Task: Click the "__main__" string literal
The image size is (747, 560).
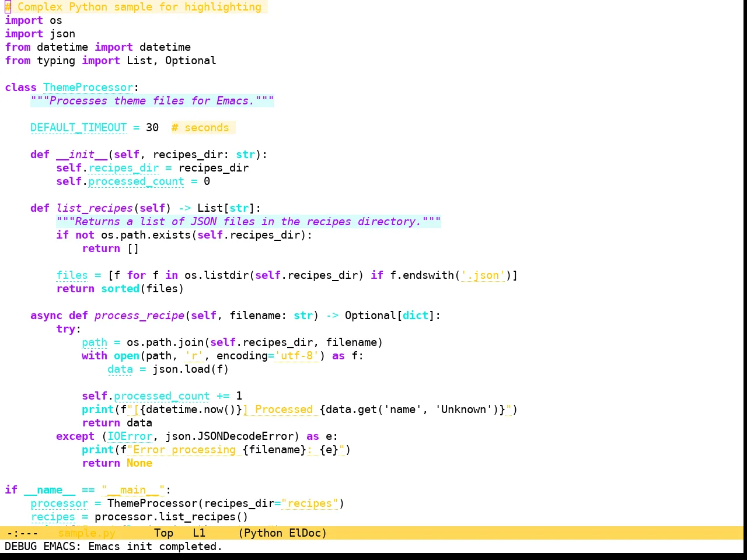Action: click(133, 490)
